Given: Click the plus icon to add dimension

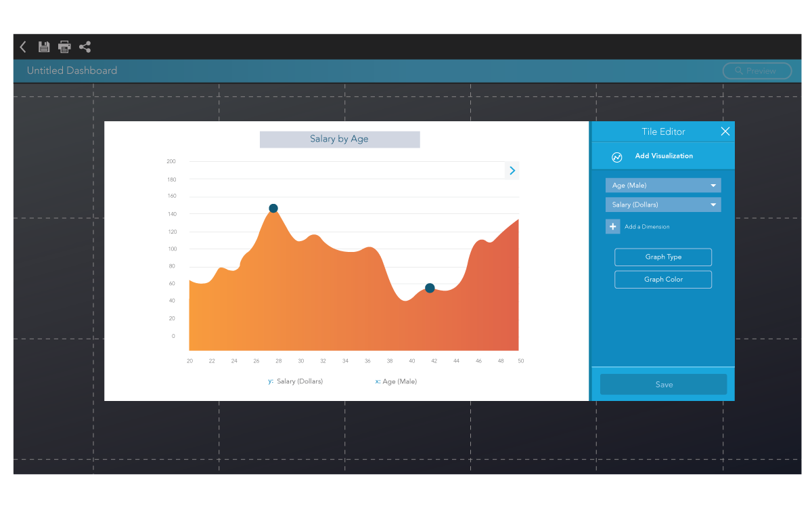Looking at the screenshot, I should (612, 226).
